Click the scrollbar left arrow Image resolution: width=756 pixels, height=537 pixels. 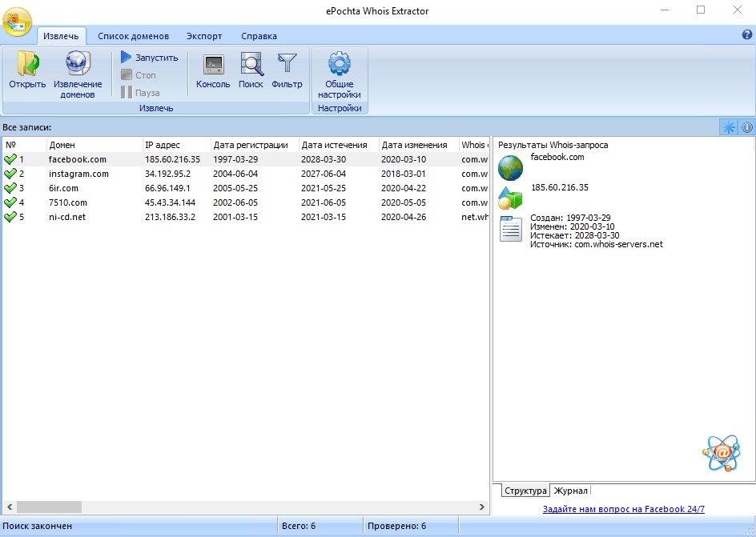[9, 507]
